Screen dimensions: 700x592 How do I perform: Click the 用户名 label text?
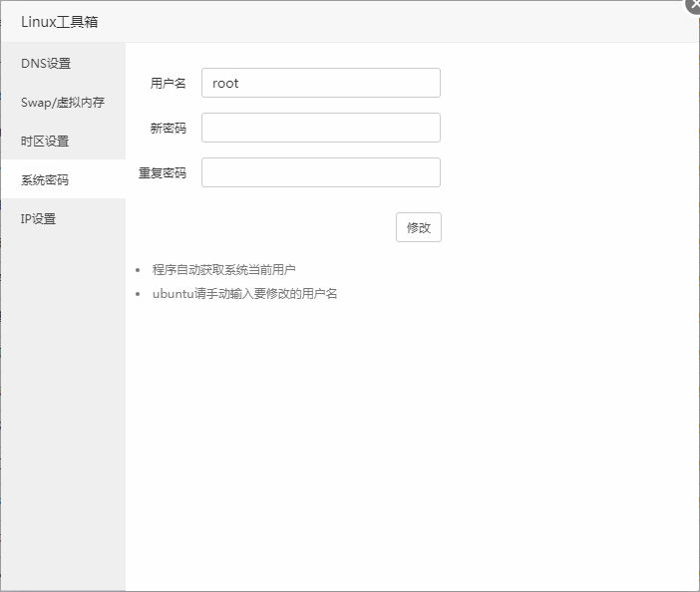click(x=168, y=84)
